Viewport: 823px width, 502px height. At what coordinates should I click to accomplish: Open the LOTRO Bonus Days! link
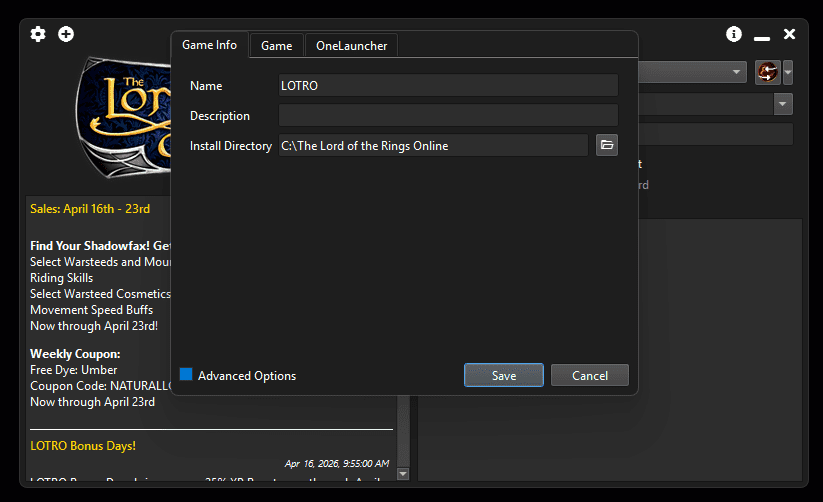pyautogui.click(x=83, y=446)
